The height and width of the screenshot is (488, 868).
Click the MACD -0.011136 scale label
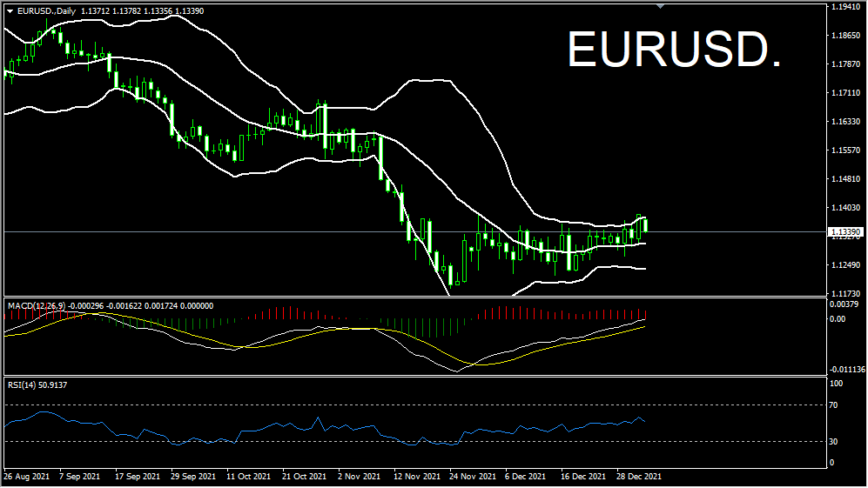(x=846, y=370)
